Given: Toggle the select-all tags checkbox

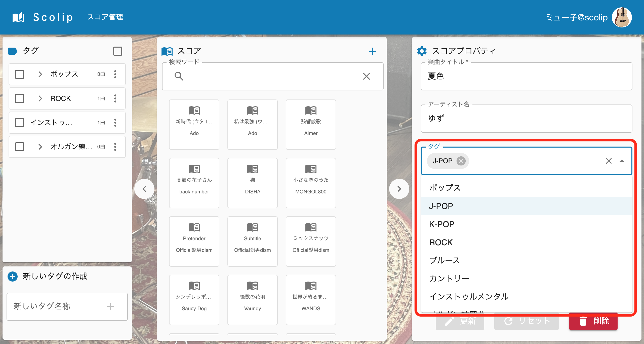Looking at the screenshot, I should pos(117,51).
